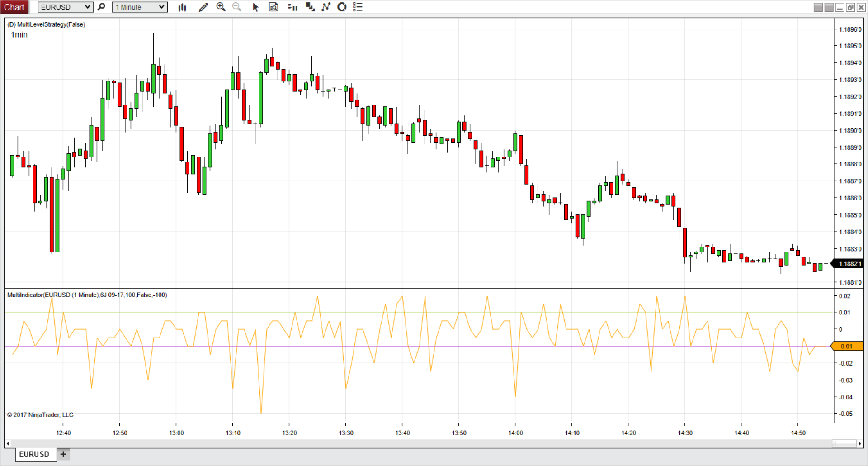Click the instrument search magnifier
Screen dimensions: 868x466
[x=101, y=7]
